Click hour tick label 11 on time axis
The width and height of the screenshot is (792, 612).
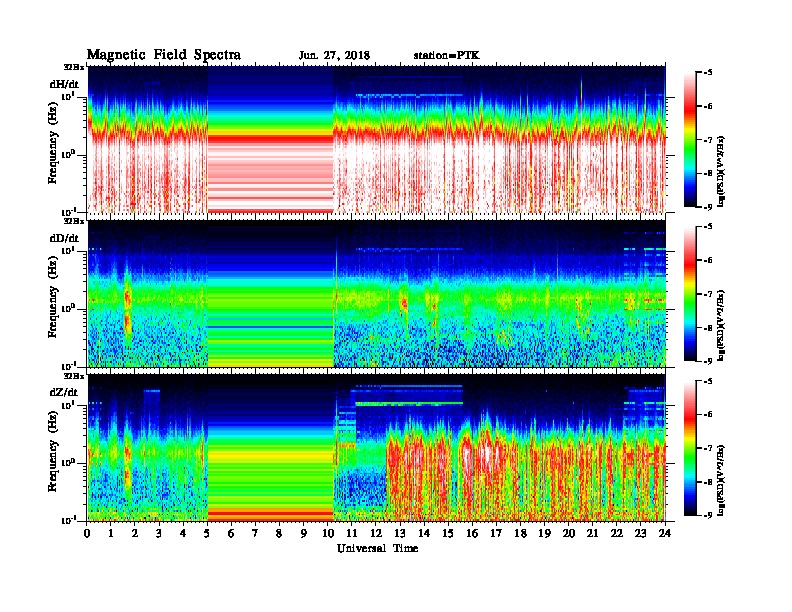coord(352,533)
